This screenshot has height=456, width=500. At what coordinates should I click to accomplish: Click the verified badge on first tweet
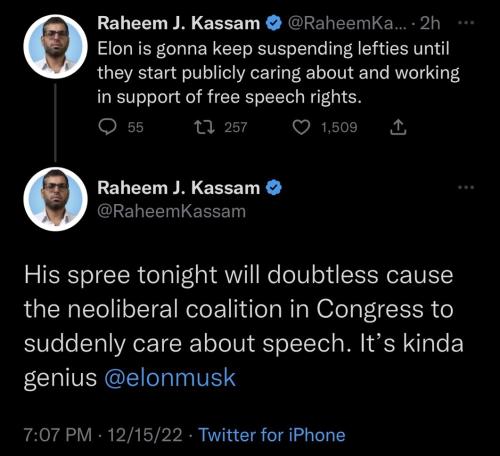coord(274,23)
